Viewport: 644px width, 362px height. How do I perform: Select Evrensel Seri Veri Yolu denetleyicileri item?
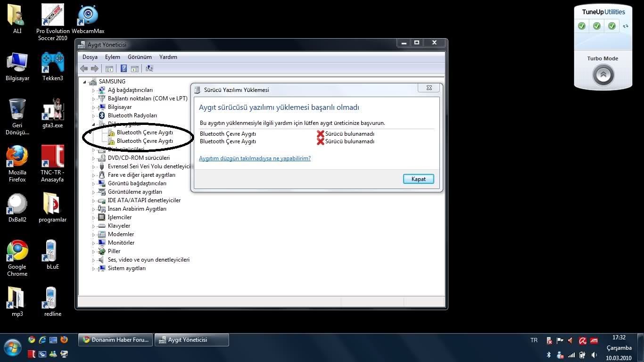pos(149,166)
